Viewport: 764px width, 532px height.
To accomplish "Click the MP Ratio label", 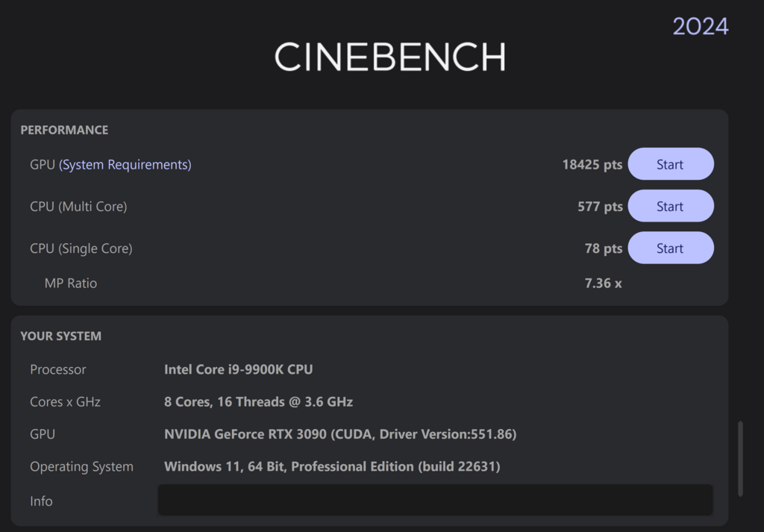I will [71, 284].
